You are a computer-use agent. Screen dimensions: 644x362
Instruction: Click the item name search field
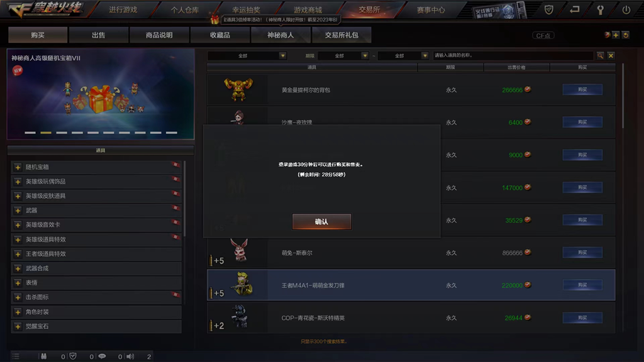pos(513,55)
